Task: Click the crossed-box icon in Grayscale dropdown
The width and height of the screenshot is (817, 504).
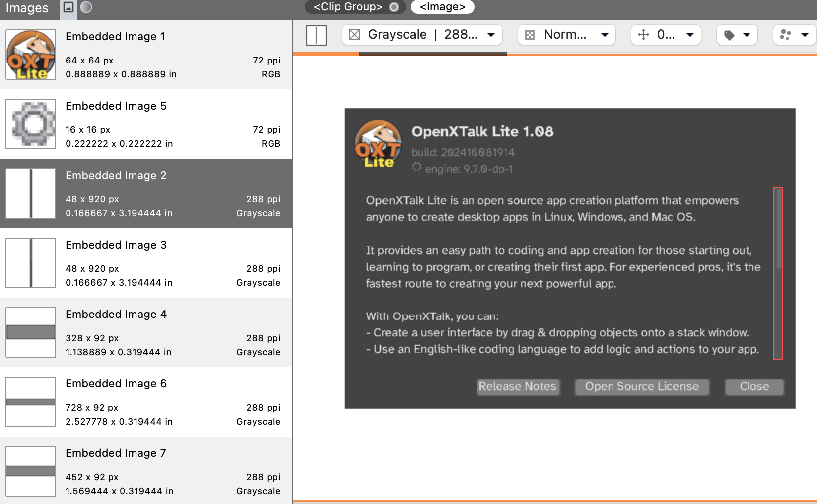Action: click(355, 35)
